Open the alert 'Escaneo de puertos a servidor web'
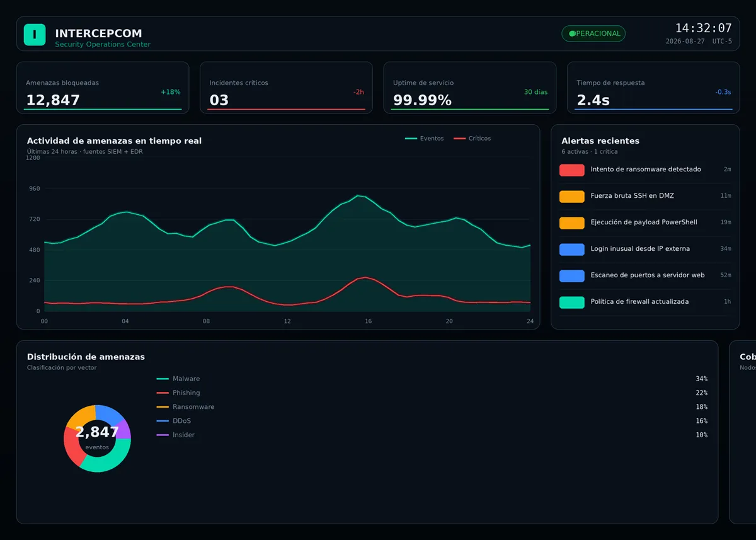 tap(645, 275)
